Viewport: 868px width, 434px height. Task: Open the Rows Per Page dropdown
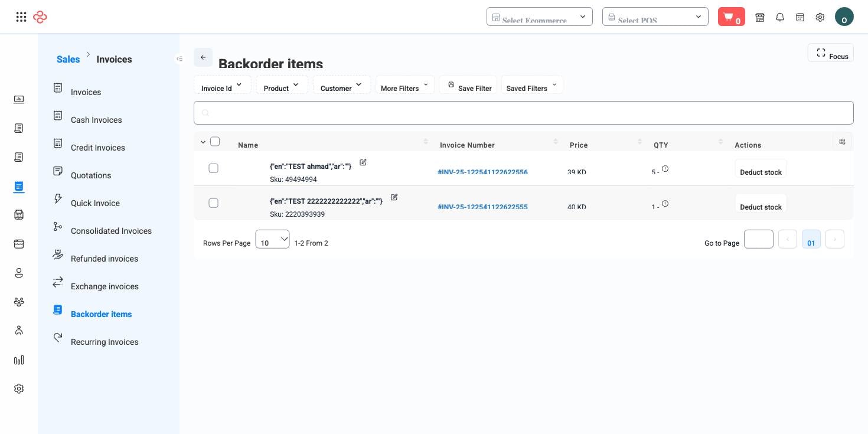[x=272, y=239]
